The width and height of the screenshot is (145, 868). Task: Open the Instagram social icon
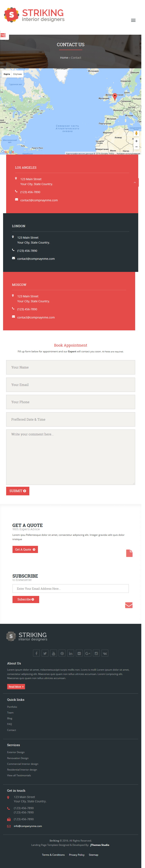tap(97, 653)
